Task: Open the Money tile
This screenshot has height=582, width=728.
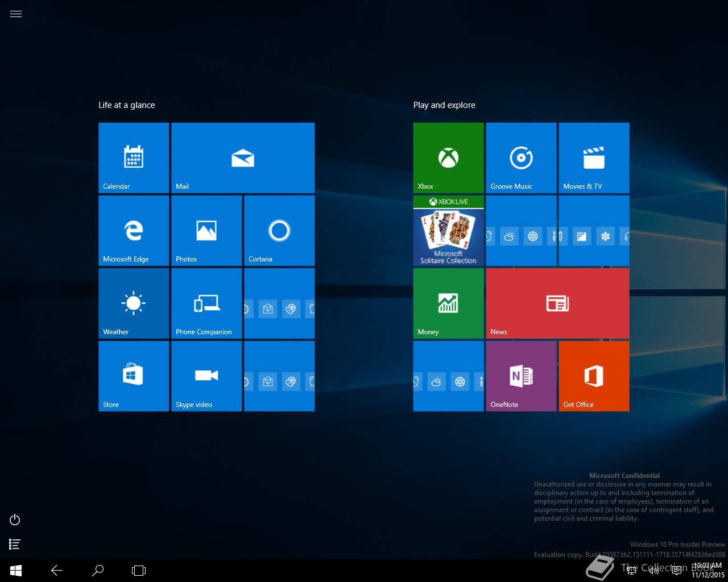Action: click(449, 304)
